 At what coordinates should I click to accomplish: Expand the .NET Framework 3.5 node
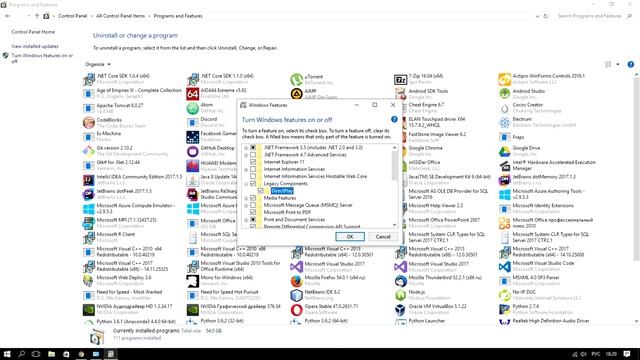246,147
